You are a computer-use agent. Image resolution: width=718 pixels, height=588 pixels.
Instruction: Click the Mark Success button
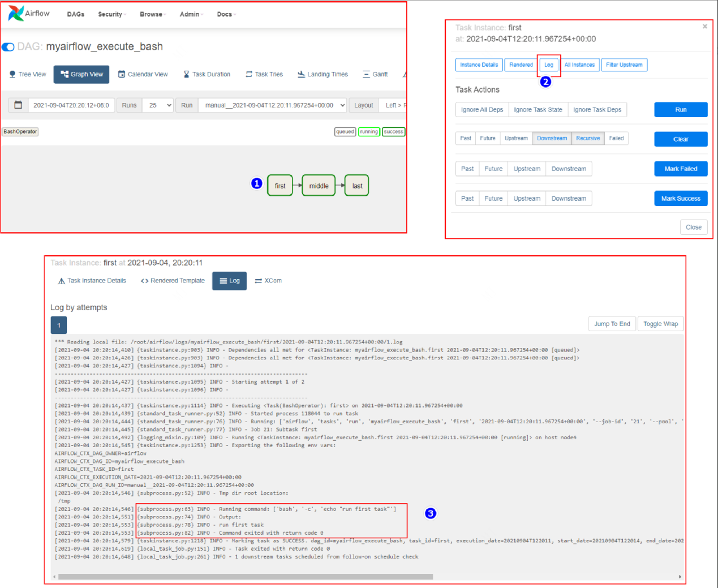(681, 198)
